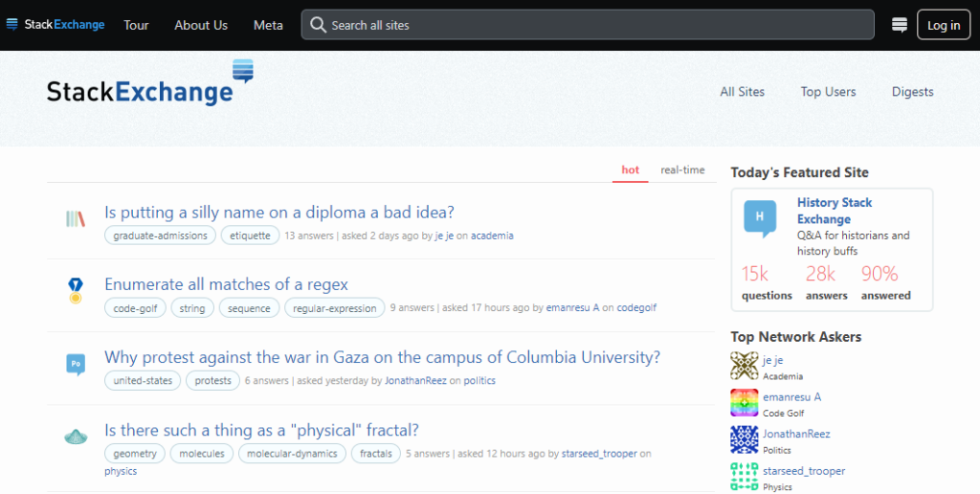Select the fractals tag

(x=375, y=454)
